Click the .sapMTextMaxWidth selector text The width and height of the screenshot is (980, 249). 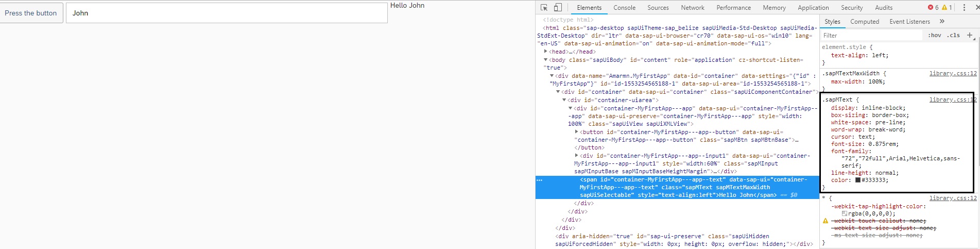[x=850, y=73]
